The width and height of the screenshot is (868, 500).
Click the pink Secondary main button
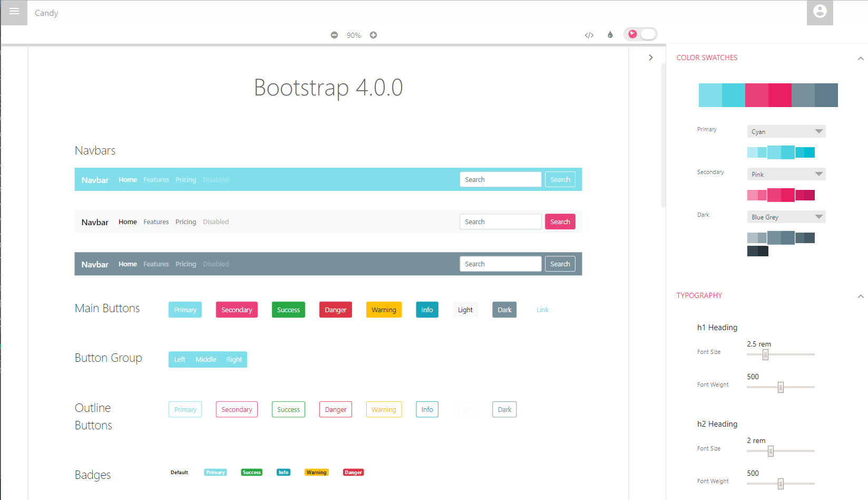pyautogui.click(x=237, y=310)
